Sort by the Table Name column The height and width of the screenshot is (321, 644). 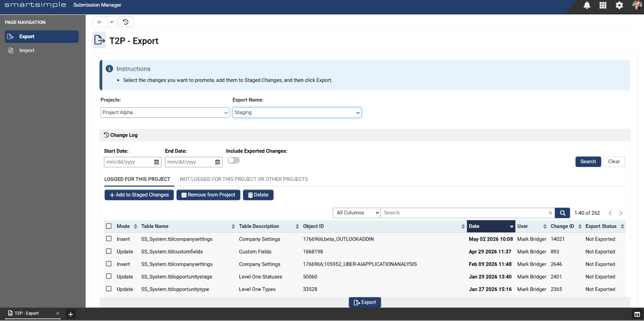tap(188, 226)
